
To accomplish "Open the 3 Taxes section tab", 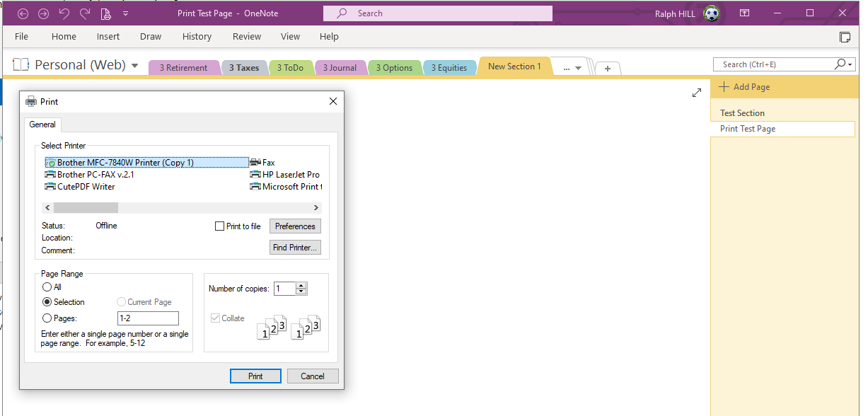I will point(245,67).
